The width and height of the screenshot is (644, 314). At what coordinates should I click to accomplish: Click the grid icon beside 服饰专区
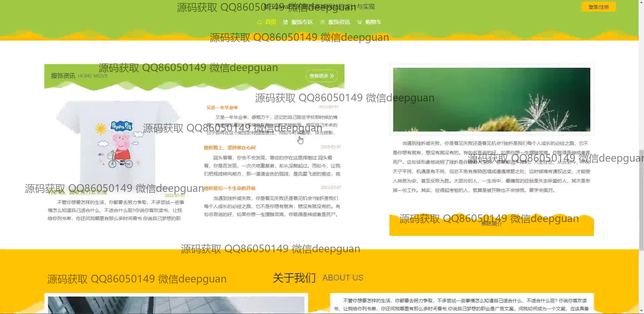point(285,22)
